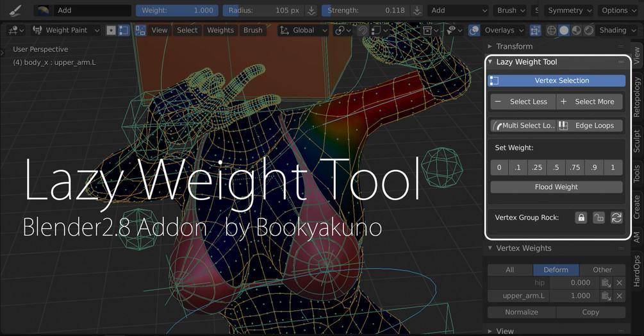The height and width of the screenshot is (336, 644).
Task: Click the invert lock refresh icon
Action: 616,217
